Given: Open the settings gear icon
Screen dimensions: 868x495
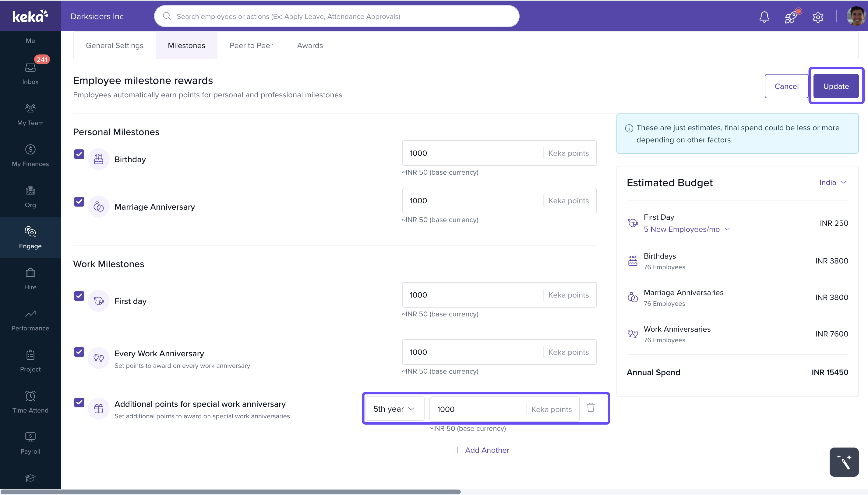Looking at the screenshot, I should pos(818,17).
